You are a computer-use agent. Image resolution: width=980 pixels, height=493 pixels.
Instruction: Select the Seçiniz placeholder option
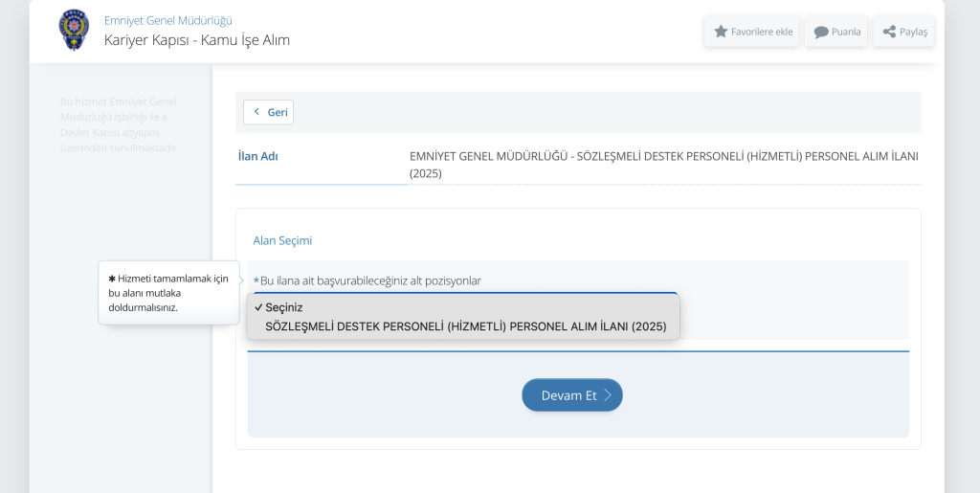click(x=284, y=307)
